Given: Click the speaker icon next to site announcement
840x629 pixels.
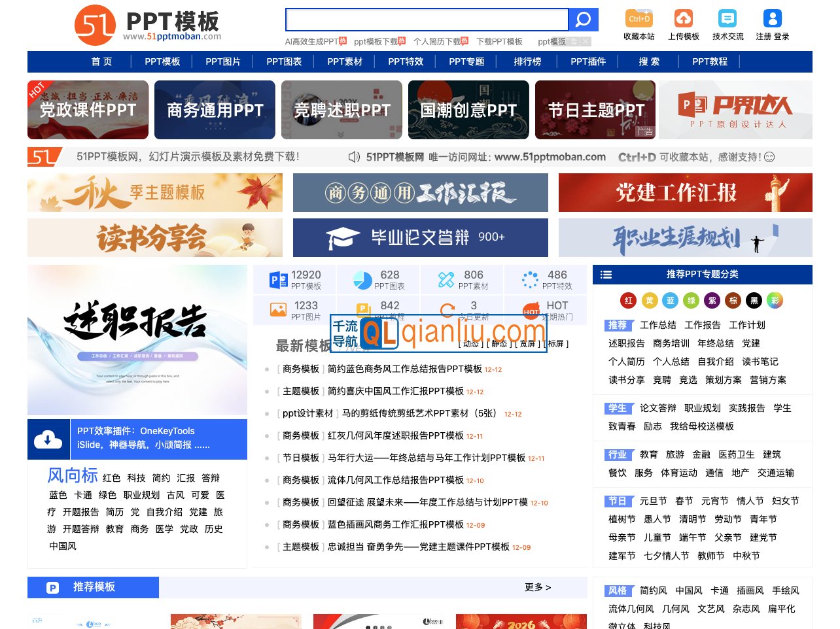Looking at the screenshot, I should click(x=353, y=157).
